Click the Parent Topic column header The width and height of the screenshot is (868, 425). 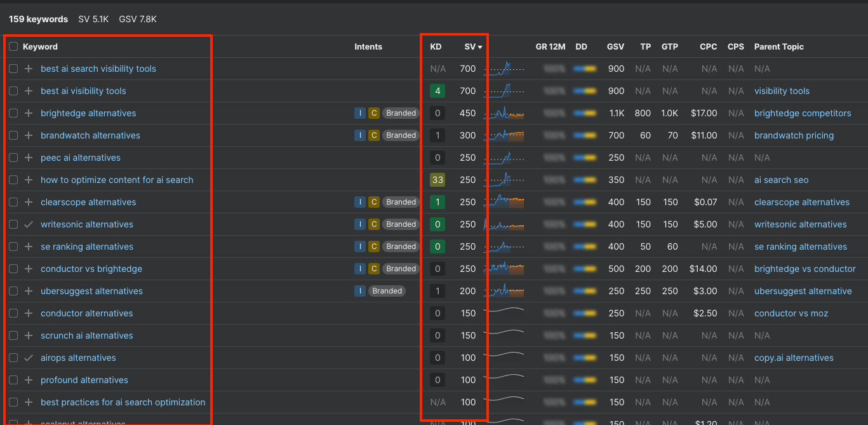pos(779,46)
